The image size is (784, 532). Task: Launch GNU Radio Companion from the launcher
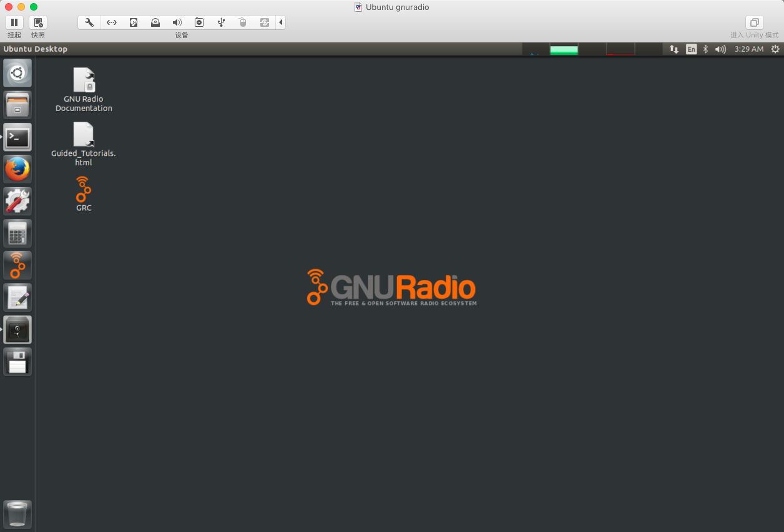(17, 265)
